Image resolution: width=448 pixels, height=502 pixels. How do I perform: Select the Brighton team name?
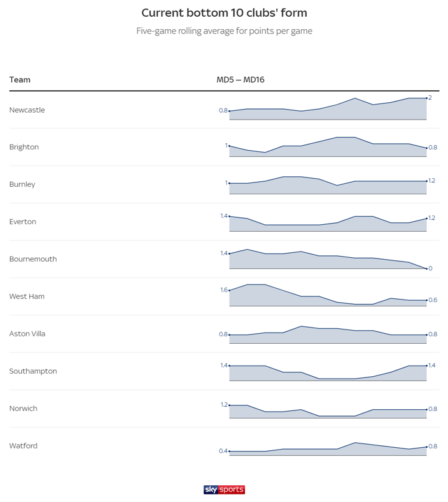[24, 148]
